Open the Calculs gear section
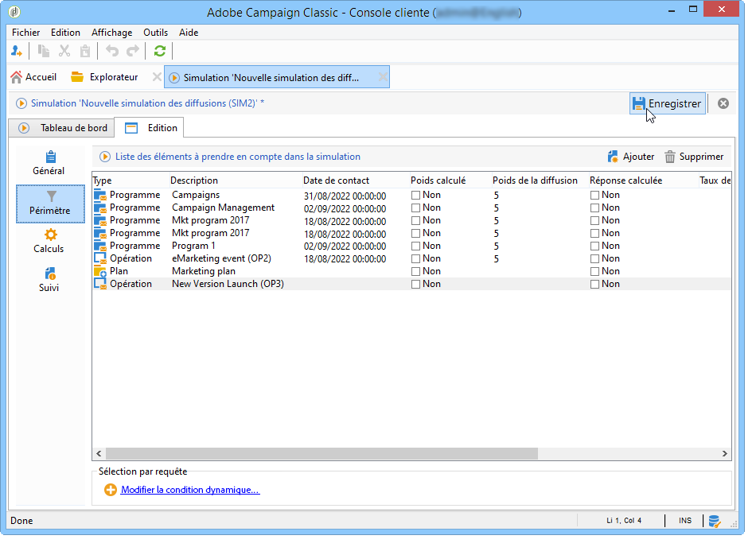Image resolution: width=756 pixels, height=551 pixels. pos(49,241)
